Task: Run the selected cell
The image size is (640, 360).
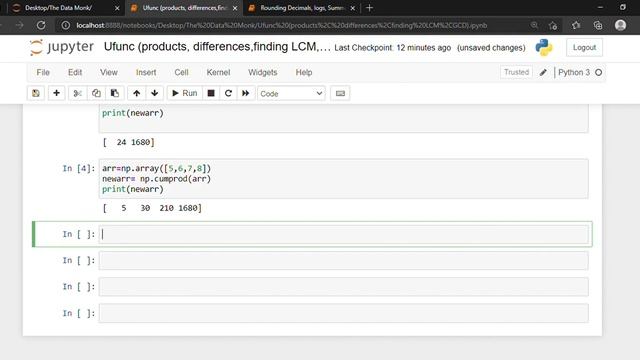Action: 184,93
